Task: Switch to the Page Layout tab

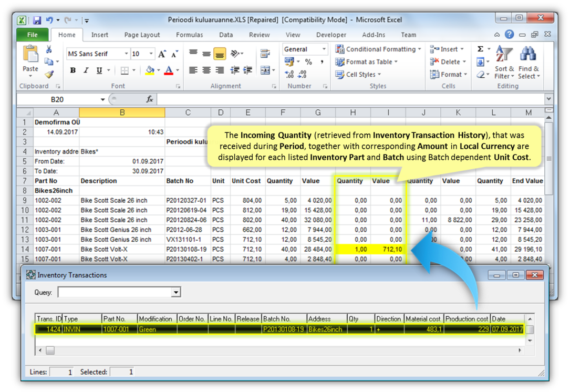Action: pos(142,35)
